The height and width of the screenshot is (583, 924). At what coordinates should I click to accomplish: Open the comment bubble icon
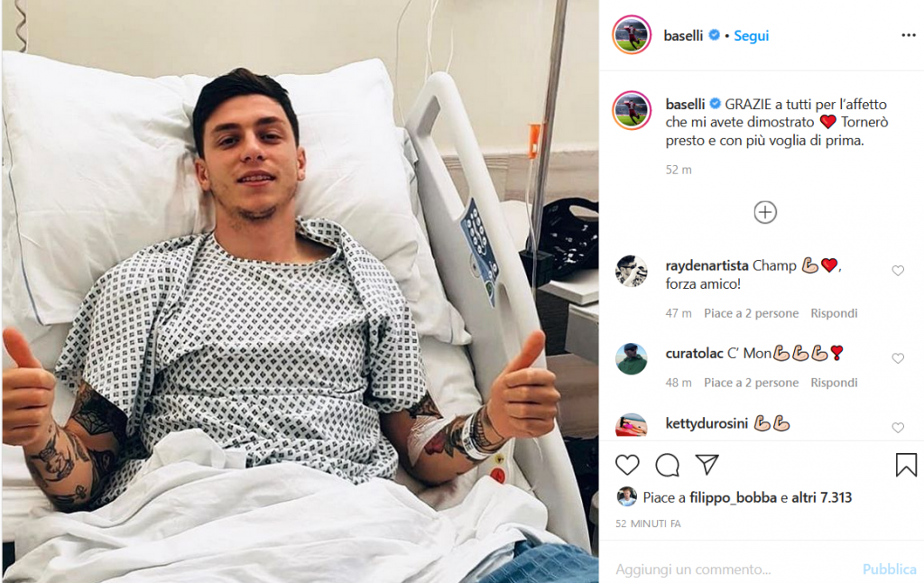click(x=667, y=465)
